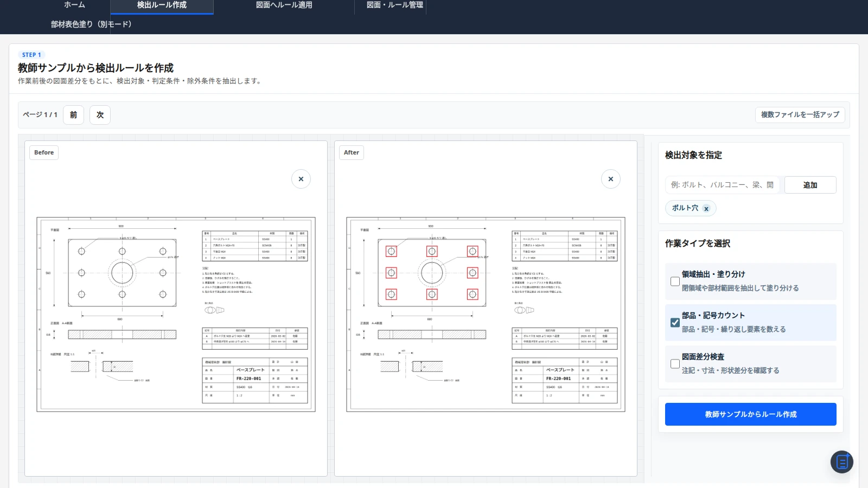Delete the ボルト穴 tag via its x icon

tap(706, 209)
